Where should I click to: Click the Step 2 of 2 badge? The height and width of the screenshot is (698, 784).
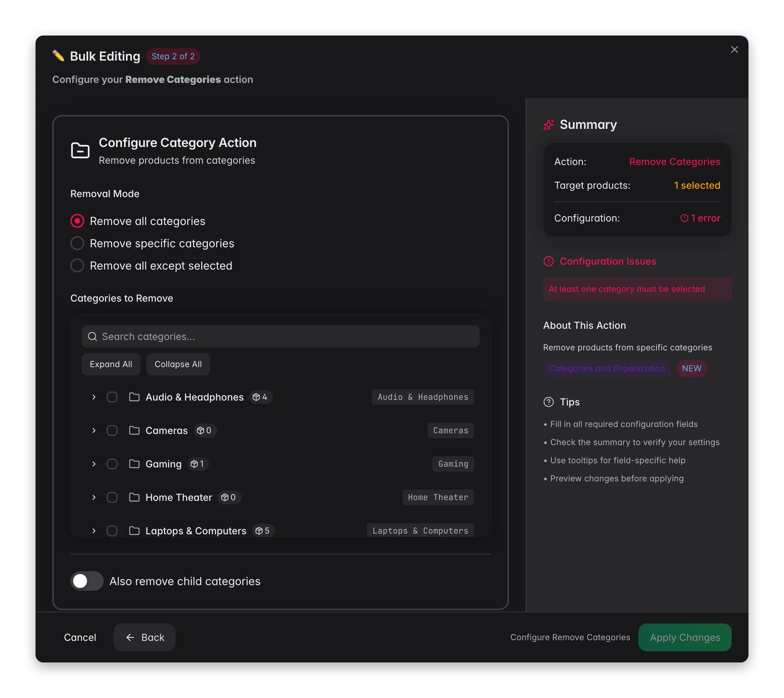(173, 56)
